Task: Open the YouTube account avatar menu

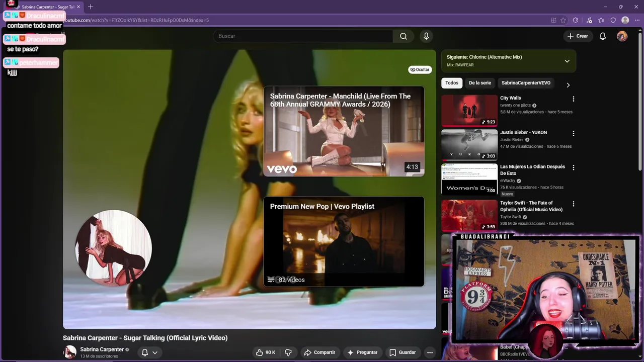Action: tap(622, 36)
